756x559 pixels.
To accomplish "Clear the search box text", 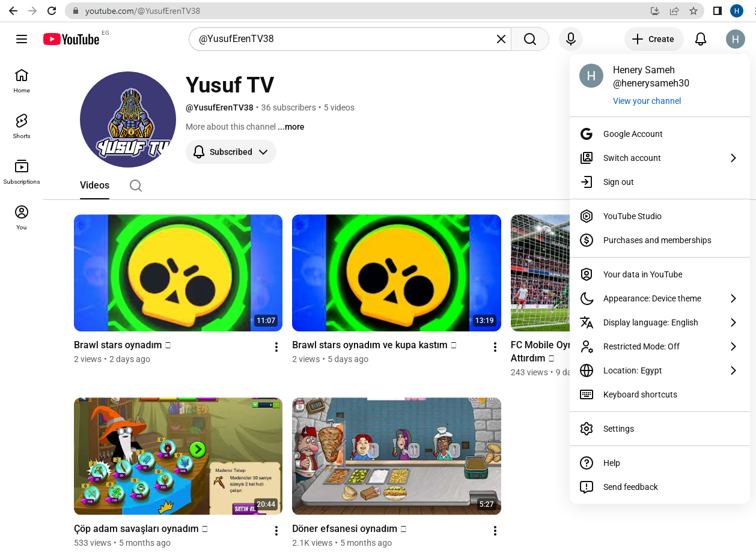I will tap(501, 39).
